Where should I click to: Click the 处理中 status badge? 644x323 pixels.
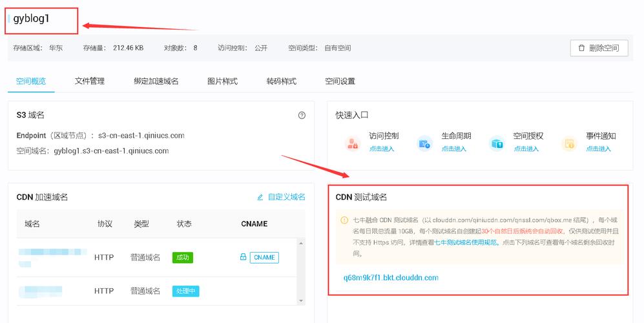point(185,291)
